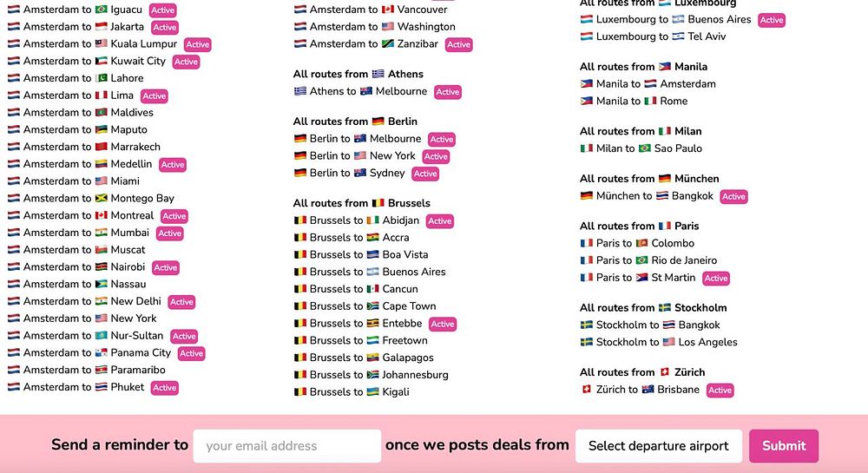Submit the deal reminder form
868x473 pixels.
coord(784,446)
